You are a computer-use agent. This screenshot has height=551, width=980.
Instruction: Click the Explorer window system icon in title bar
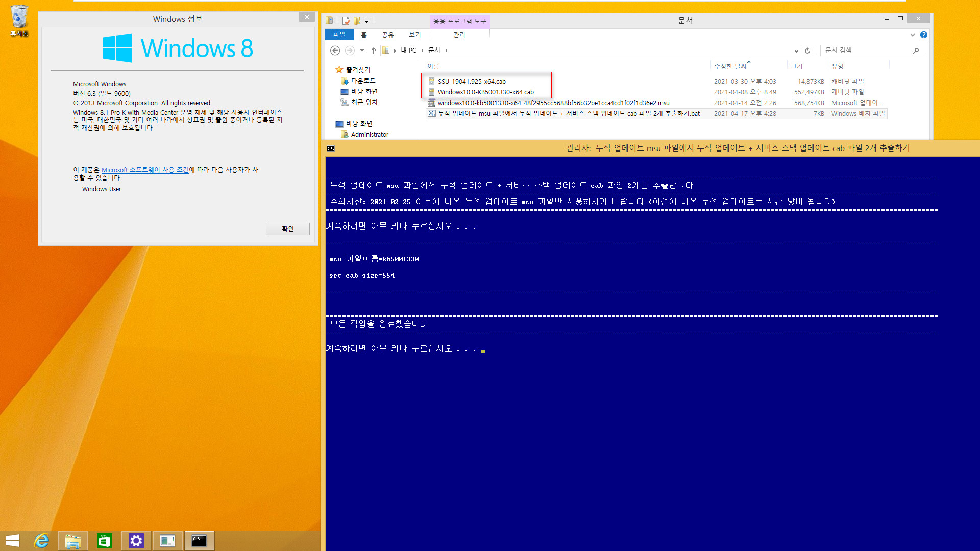[330, 20]
